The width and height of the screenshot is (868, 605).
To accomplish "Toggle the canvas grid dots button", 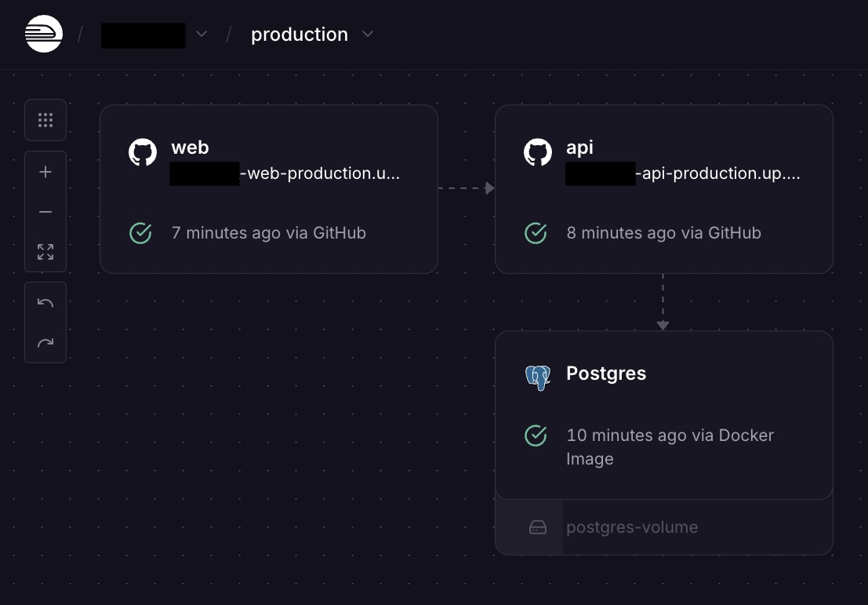I will coord(45,120).
